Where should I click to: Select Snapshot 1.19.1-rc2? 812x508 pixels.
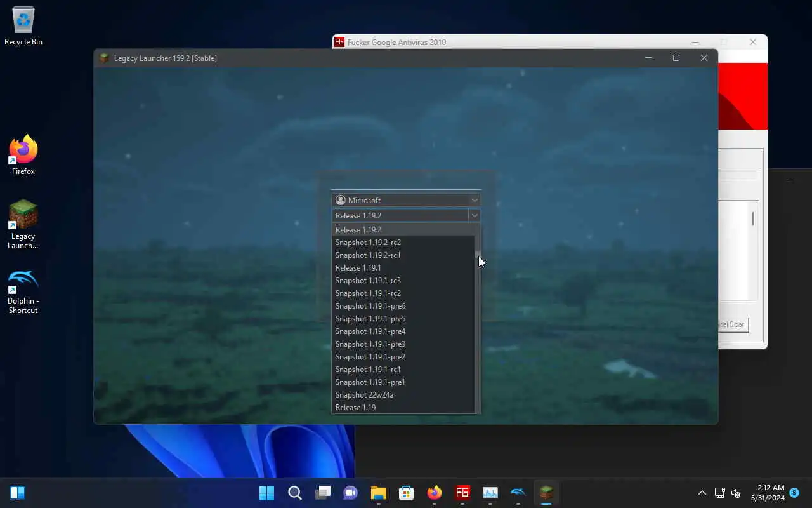coord(403,293)
